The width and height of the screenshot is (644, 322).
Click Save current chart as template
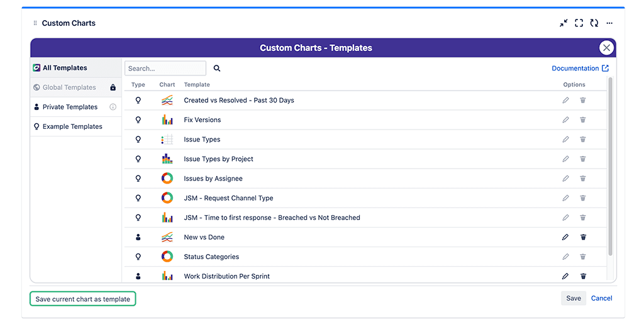pos(82,299)
